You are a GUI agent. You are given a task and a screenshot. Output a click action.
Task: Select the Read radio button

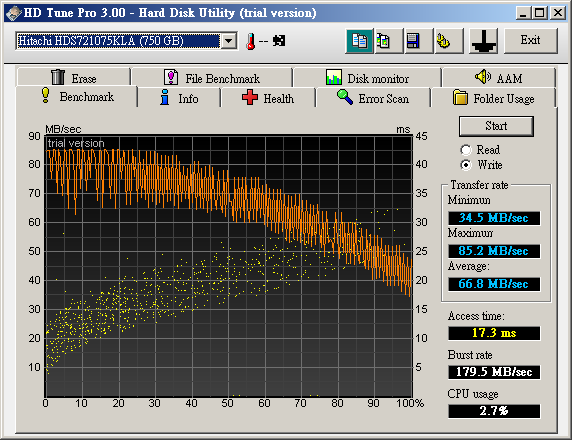pyautogui.click(x=466, y=150)
